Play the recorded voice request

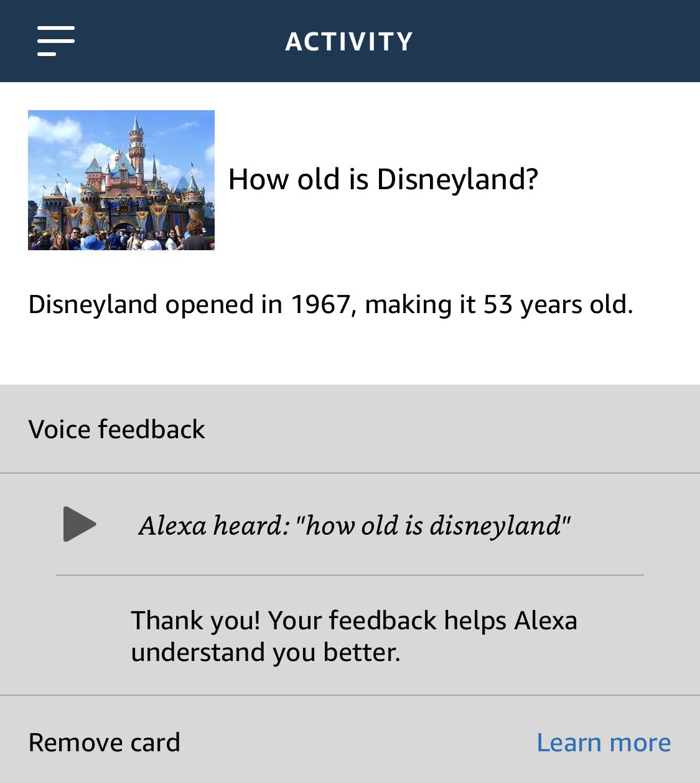80,524
